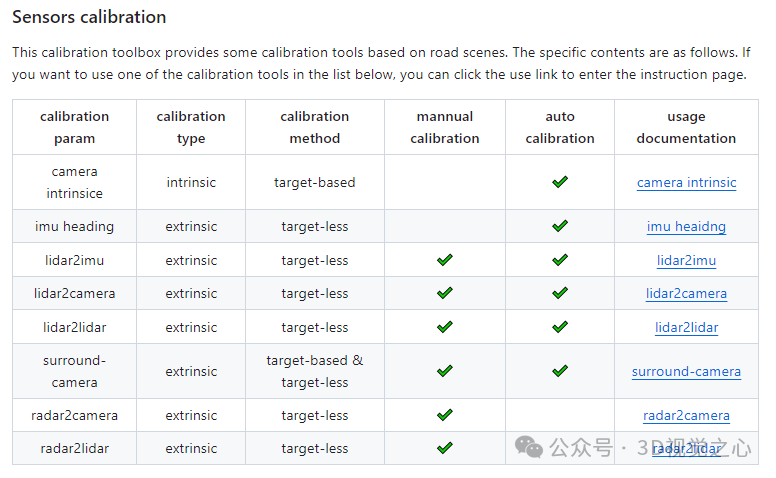The image size is (776, 478).
Task: Click the usage documentation column header
Action: coord(686,127)
